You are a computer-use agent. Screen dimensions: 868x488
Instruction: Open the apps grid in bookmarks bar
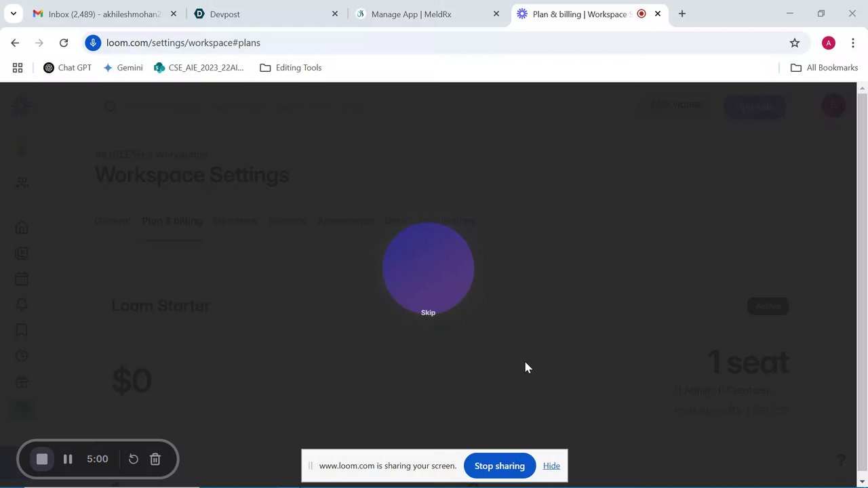(18, 68)
